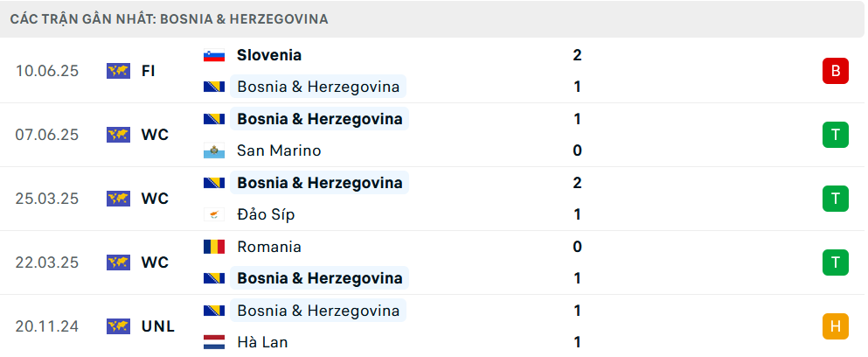The image size is (868, 357).
Task: Click the world map icon beside FI
Action: click(x=118, y=71)
